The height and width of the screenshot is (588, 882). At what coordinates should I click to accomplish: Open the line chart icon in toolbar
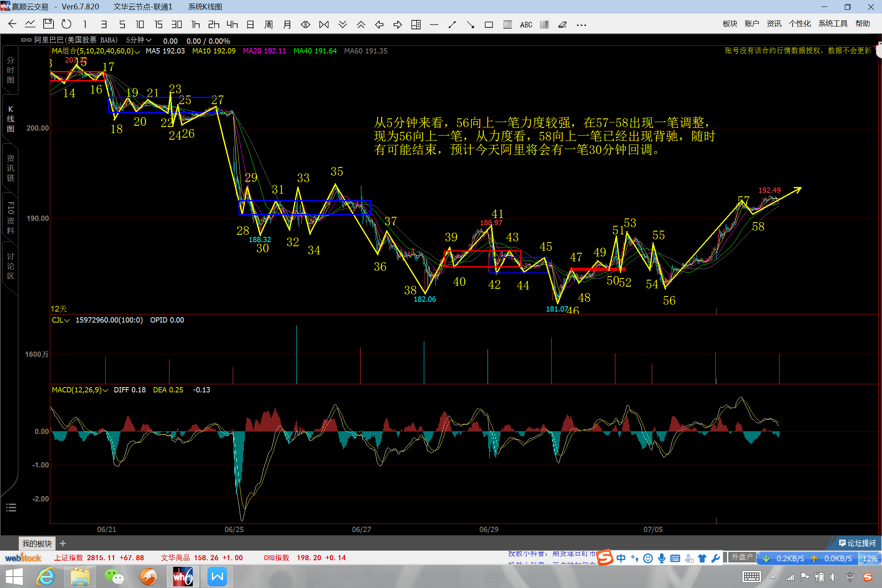[30, 24]
